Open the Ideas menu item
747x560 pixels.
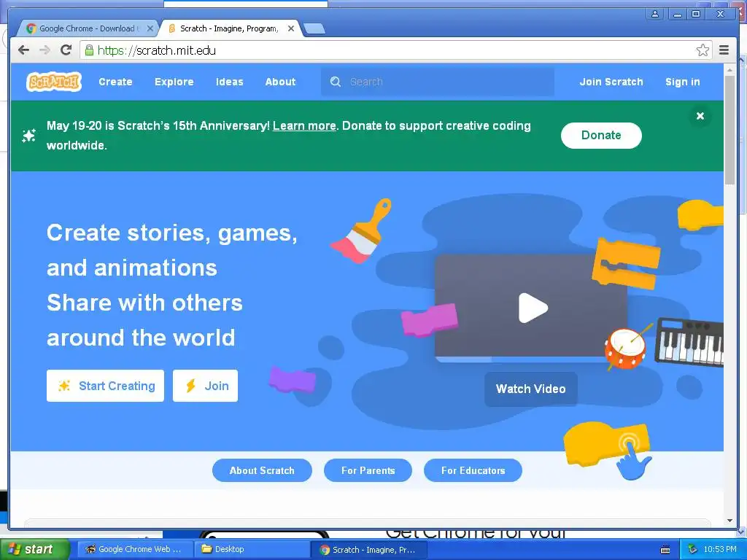229,82
